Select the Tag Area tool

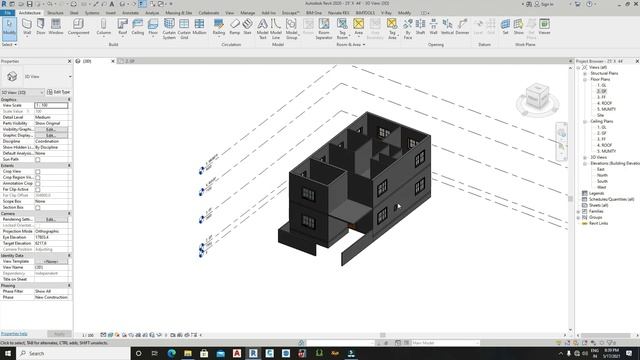pos(392,29)
